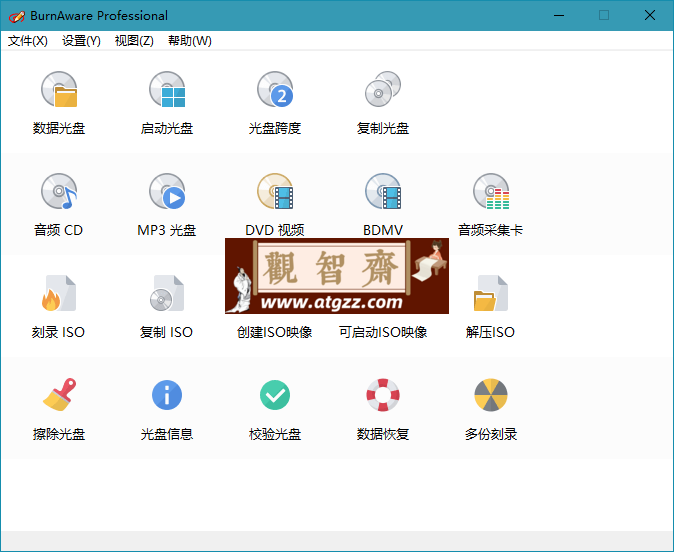This screenshot has height=552, width=674.
Task: Close the BurnAware Professional window
Action: click(650, 15)
